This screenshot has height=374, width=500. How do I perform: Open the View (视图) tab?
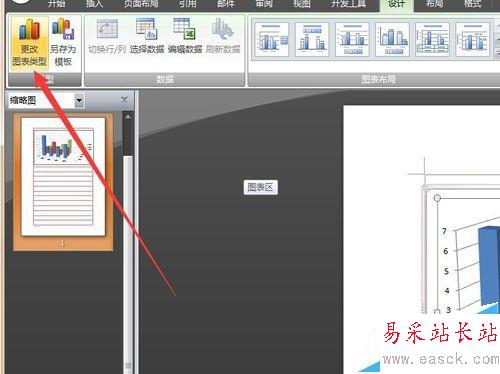[x=302, y=4]
